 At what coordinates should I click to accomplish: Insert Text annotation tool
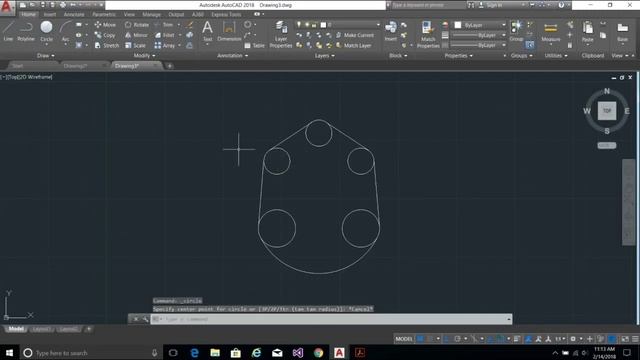tap(207, 31)
